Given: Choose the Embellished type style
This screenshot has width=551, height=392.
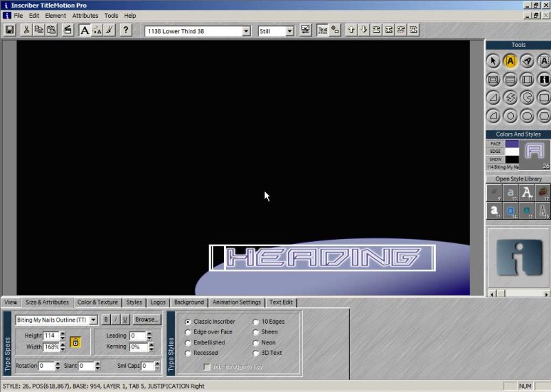Looking at the screenshot, I should coord(188,342).
